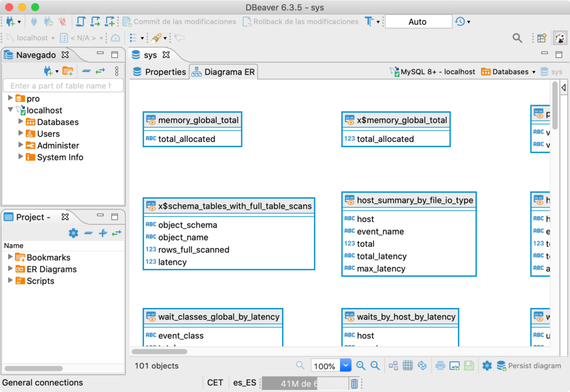Click the garbage collector trash icon
This screenshot has height=392, width=570.
(x=354, y=383)
